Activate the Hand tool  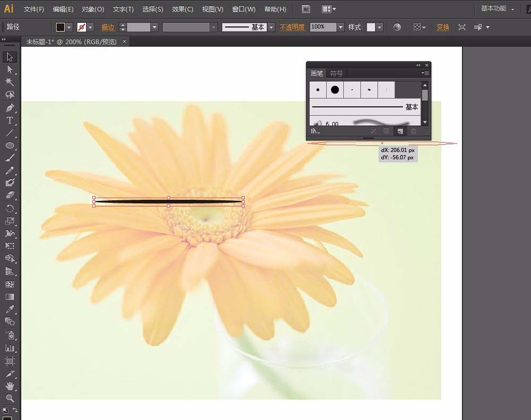pos(10,387)
